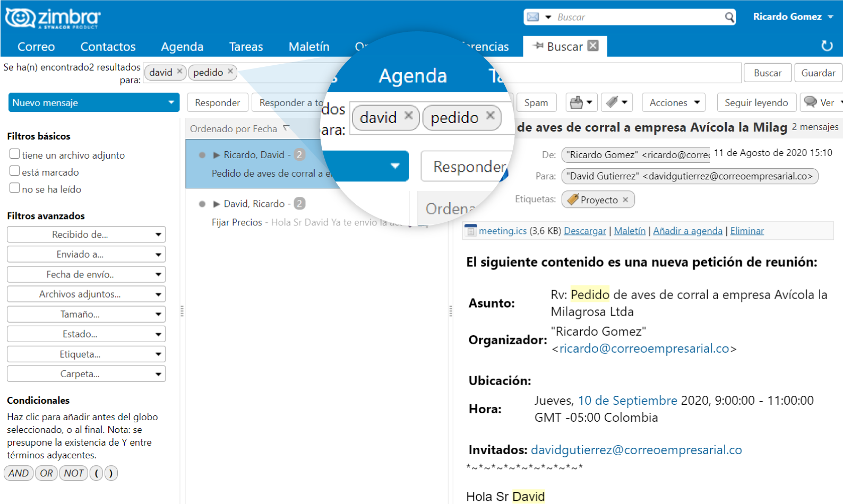
Task: Open the Acciones dropdown menu
Action: click(x=673, y=102)
